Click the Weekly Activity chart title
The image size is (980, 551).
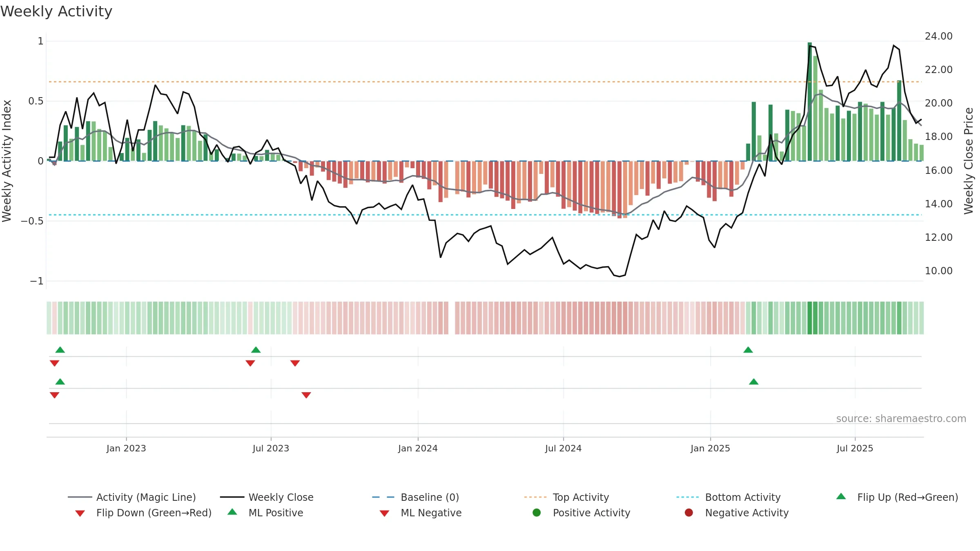click(56, 11)
